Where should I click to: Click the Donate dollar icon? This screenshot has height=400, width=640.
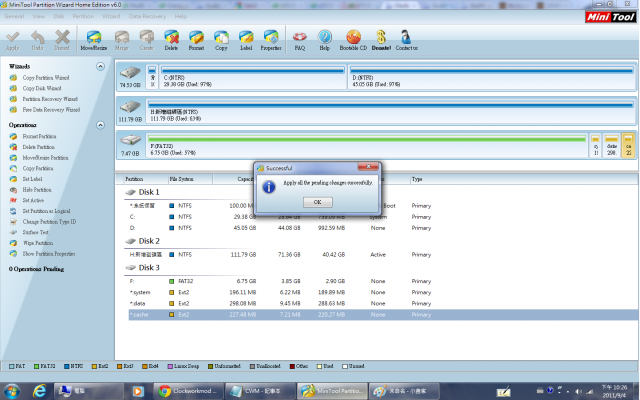point(381,40)
